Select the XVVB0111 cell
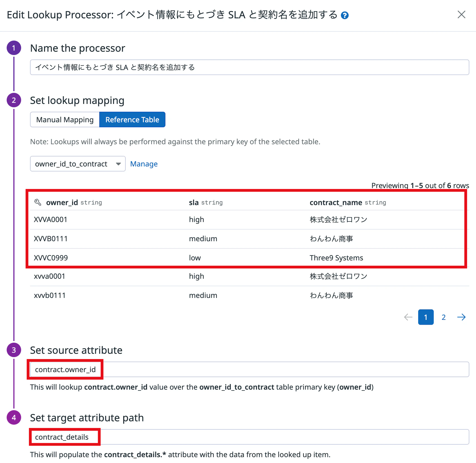 pos(51,239)
